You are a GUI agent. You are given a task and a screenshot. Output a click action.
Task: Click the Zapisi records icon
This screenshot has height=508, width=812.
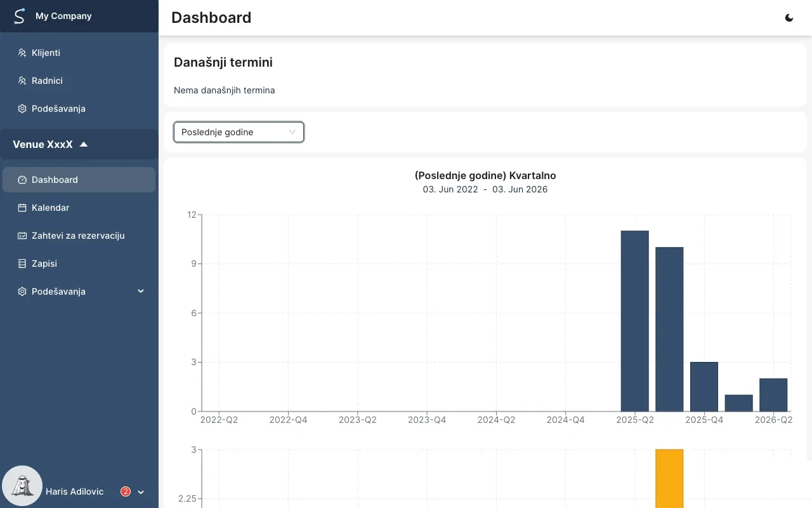tap(22, 264)
